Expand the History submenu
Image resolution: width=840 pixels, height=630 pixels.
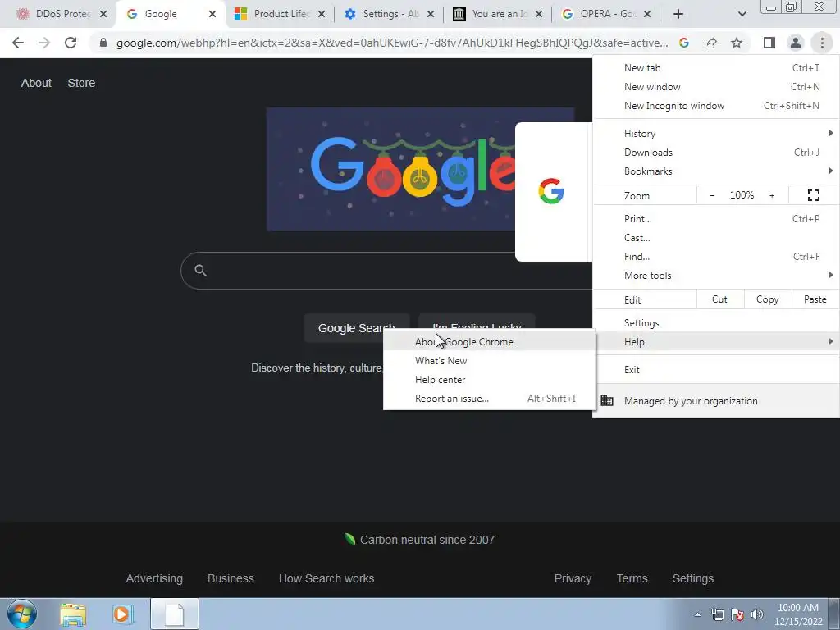point(716,134)
